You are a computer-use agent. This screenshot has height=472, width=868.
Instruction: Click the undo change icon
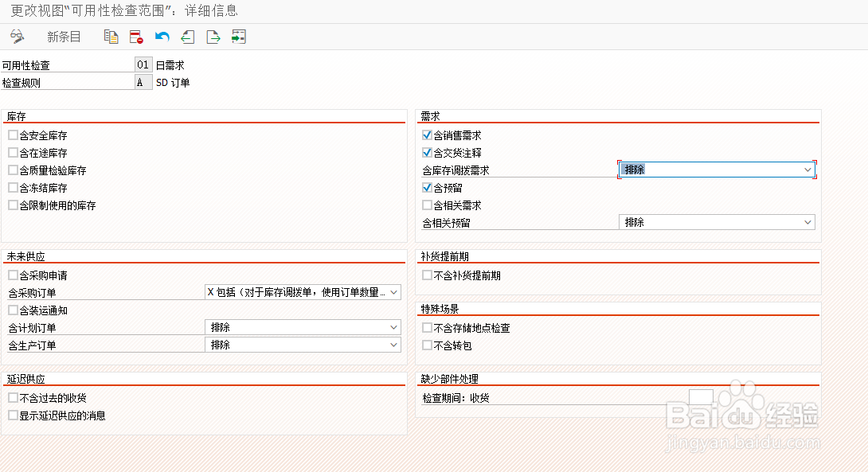click(x=162, y=37)
